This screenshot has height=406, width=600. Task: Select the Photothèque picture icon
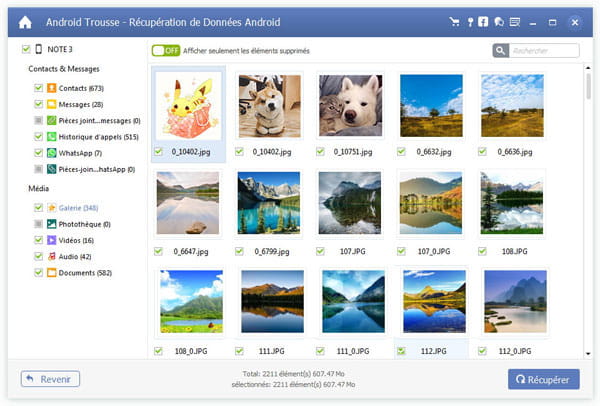[51, 224]
